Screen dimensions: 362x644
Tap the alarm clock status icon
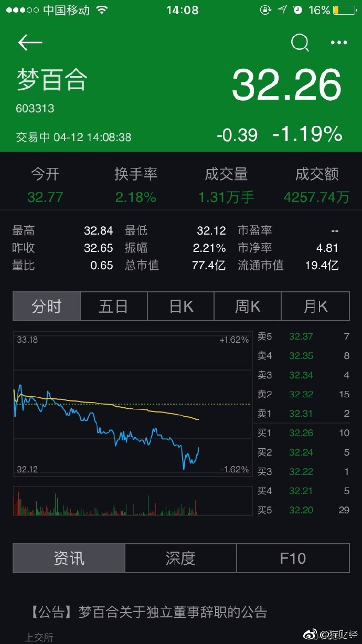(x=298, y=10)
